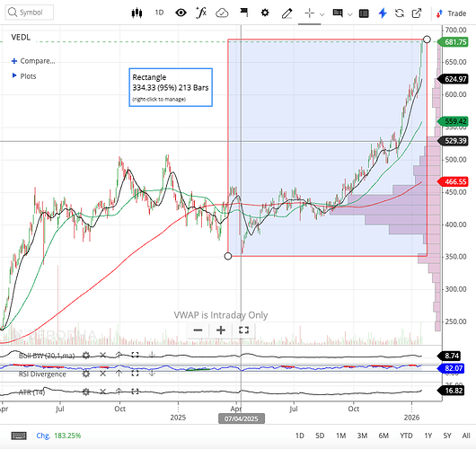Zoom out with the minus button
The height and width of the screenshot is (449, 476).
[x=198, y=330]
